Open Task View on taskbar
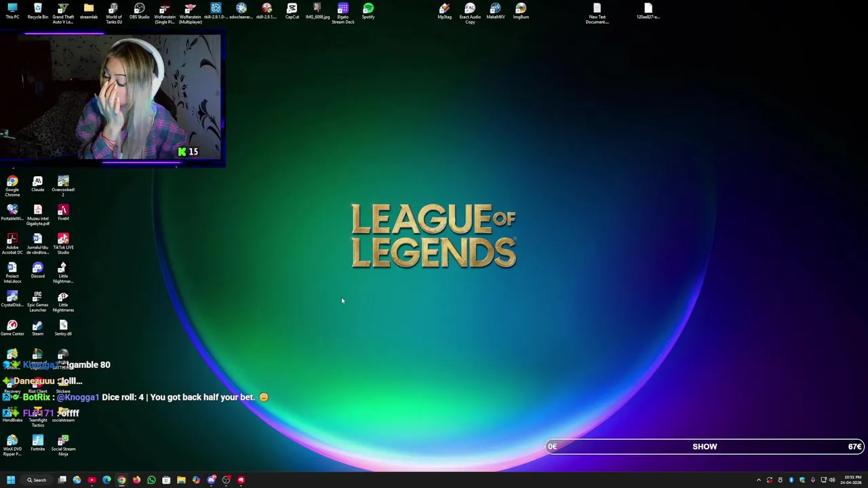The image size is (868, 488). point(62,480)
